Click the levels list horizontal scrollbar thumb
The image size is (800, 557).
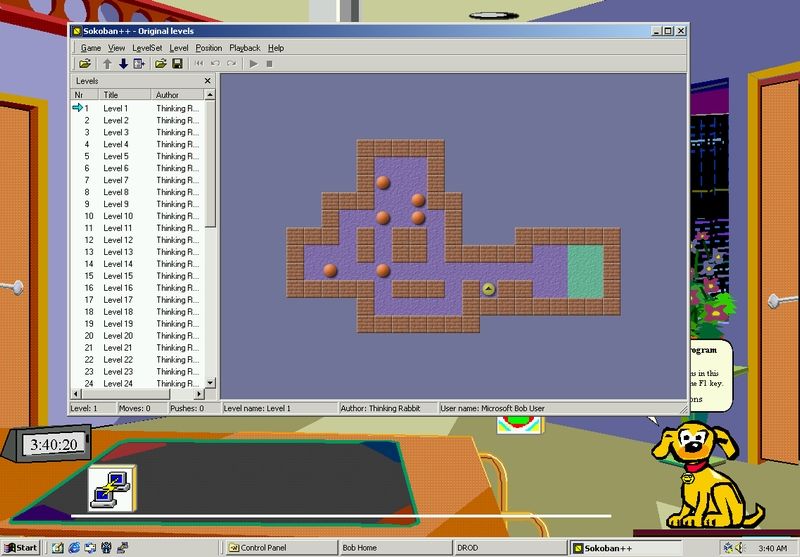[126, 394]
